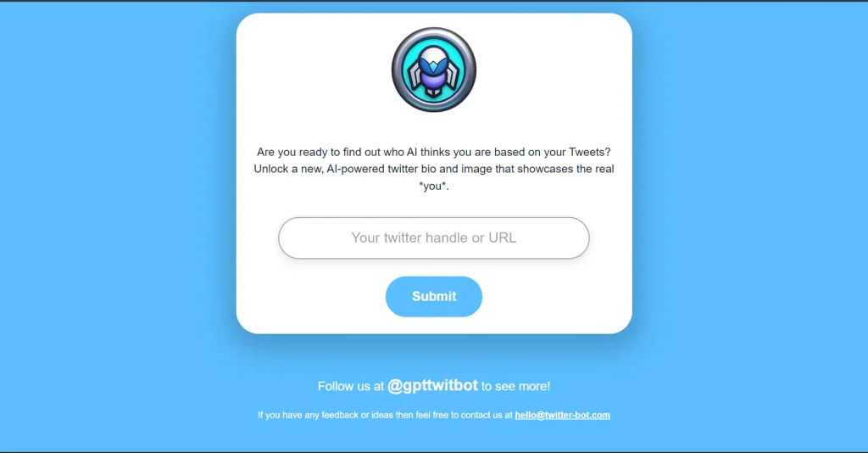868x453 pixels.
Task: Click the "Unlock a new, AI-powered twitter bio" line
Action: pyautogui.click(x=433, y=169)
